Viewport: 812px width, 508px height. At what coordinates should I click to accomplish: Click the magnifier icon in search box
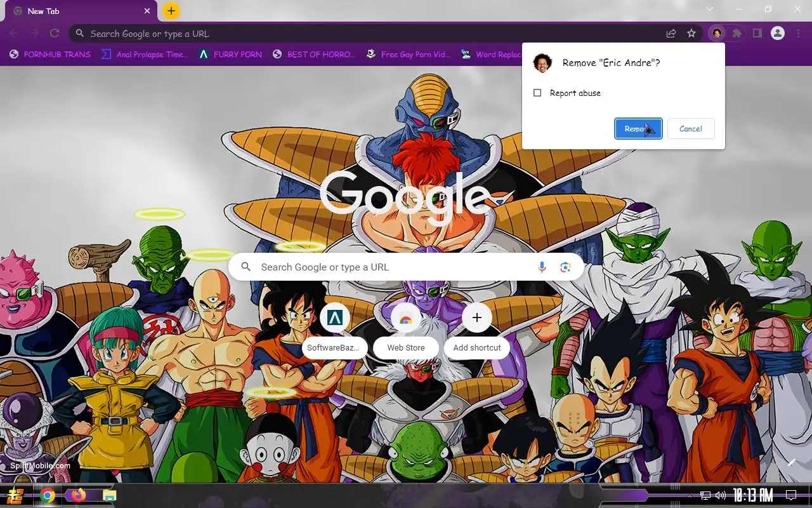coord(246,267)
